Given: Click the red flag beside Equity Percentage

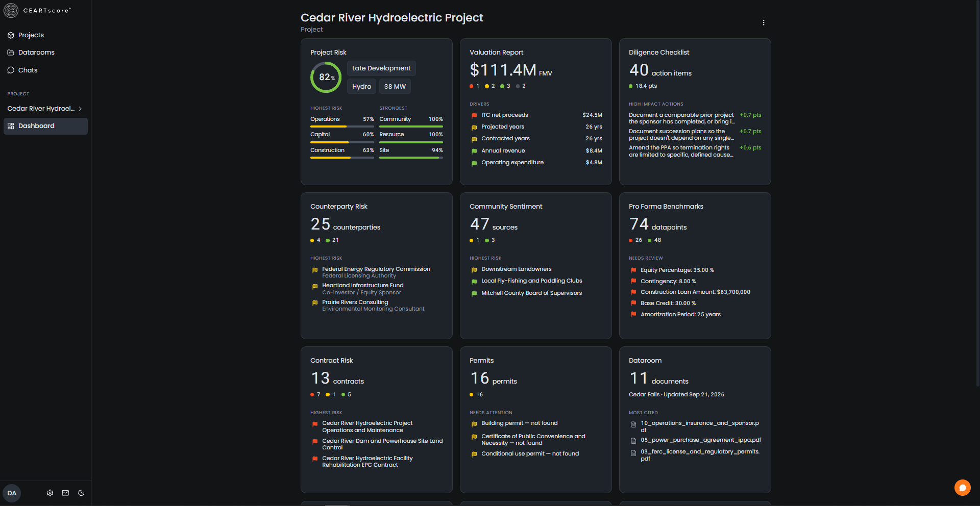Looking at the screenshot, I should tap(633, 270).
